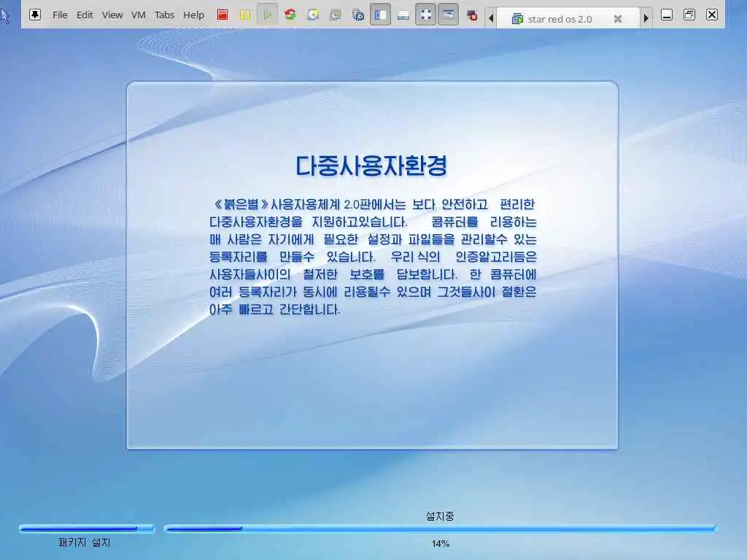Click the 패키지 설치 progress bar
747x560 pixels.
click(x=87, y=528)
